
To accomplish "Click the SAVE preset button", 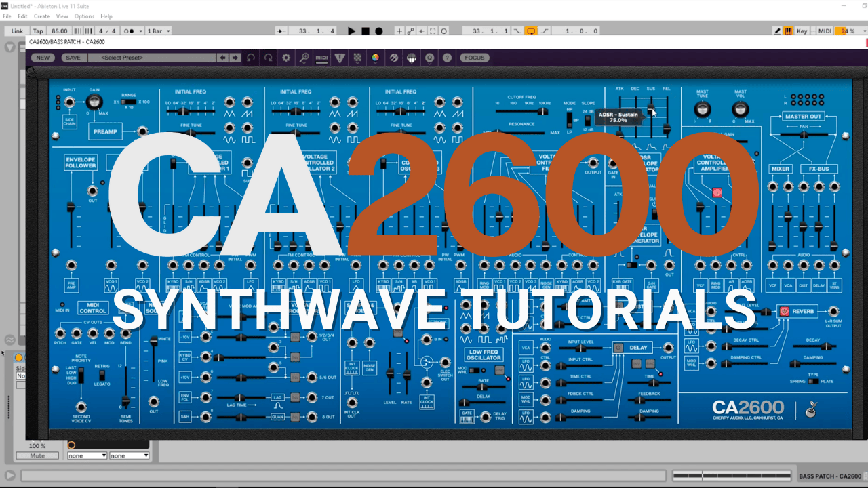I will tap(73, 58).
